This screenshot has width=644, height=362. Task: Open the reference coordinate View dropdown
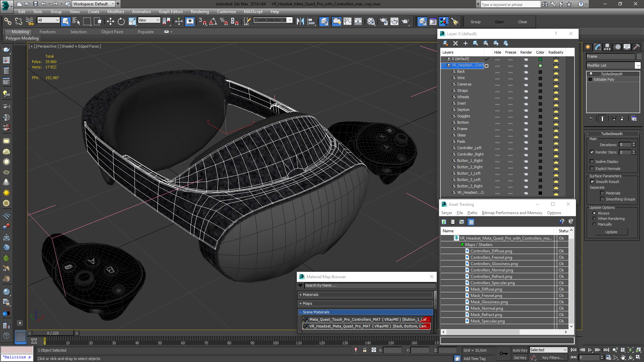click(149, 20)
